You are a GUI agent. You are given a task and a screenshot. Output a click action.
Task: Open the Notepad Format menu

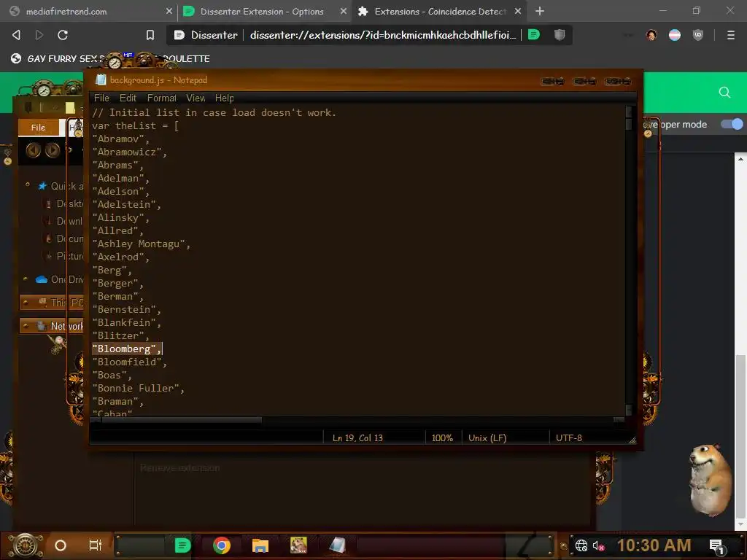pyautogui.click(x=161, y=98)
